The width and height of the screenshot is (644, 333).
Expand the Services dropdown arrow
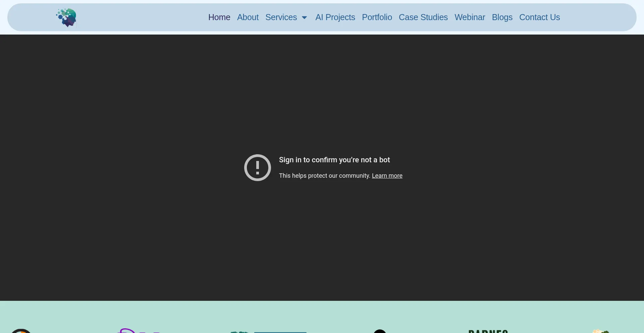pos(304,17)
